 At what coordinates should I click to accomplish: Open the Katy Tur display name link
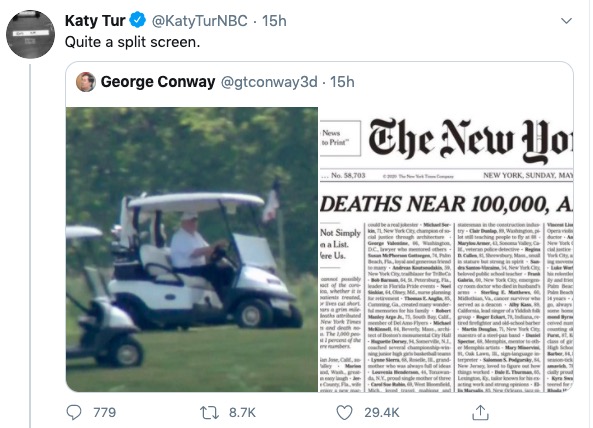[x=95, y=20]
